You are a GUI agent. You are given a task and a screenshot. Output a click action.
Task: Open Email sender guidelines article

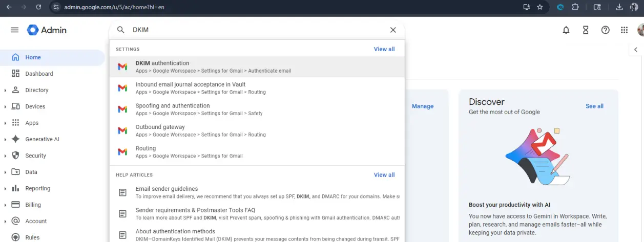[257, 192]
